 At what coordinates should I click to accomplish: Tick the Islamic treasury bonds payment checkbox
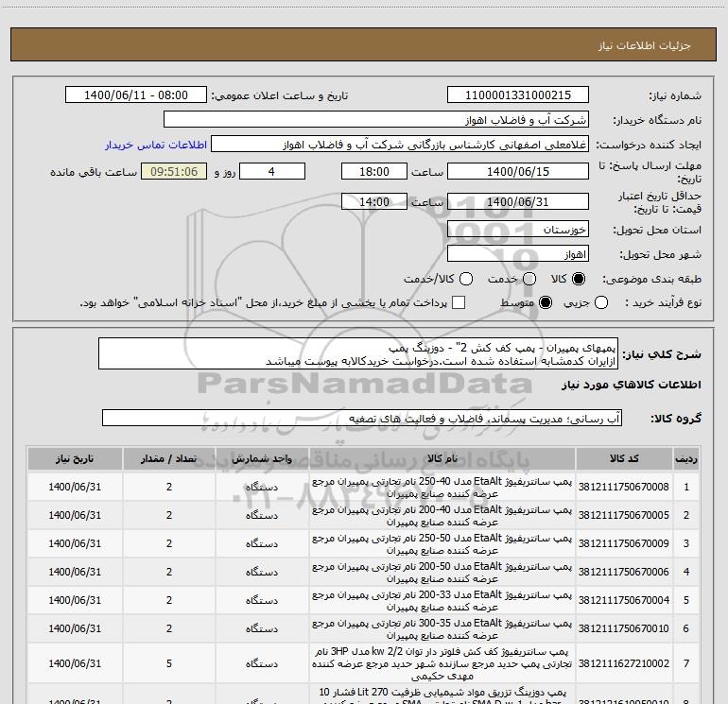[x=459, y=302]
